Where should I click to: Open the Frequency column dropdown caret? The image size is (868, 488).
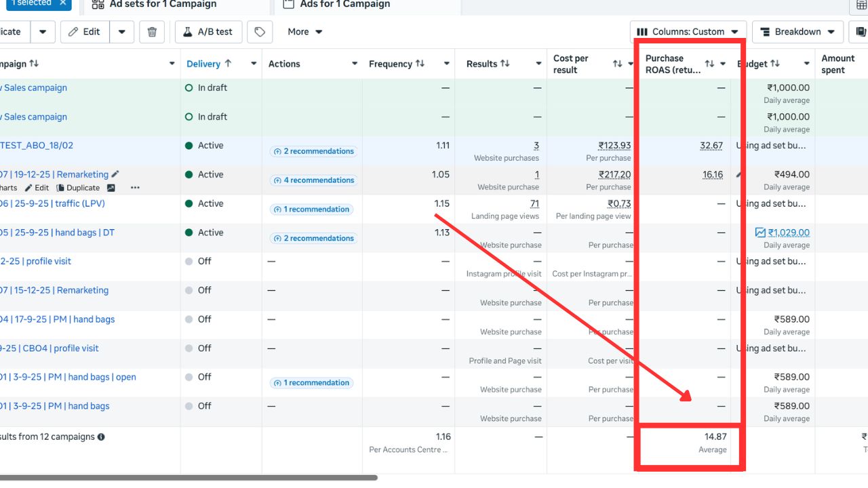coord(447,64)
